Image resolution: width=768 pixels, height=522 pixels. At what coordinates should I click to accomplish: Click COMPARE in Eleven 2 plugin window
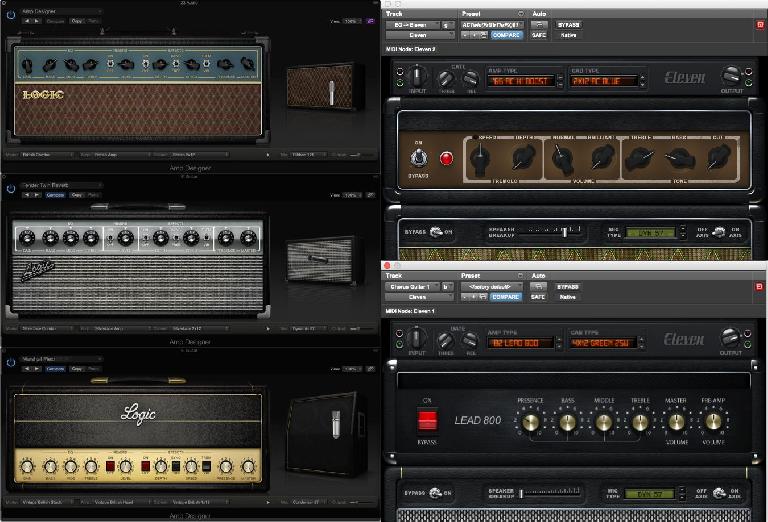coord(506,35)
